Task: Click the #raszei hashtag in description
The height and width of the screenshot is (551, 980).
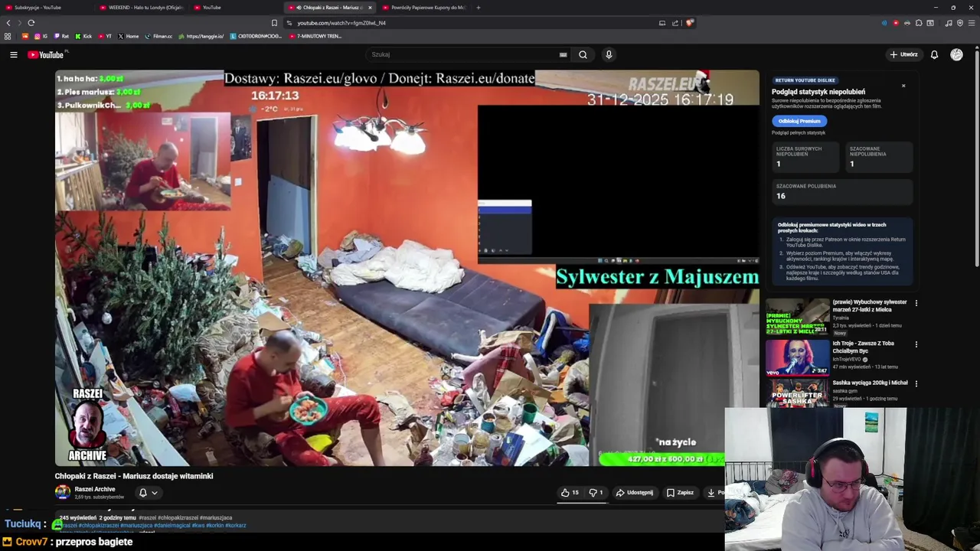Action: 147,518
